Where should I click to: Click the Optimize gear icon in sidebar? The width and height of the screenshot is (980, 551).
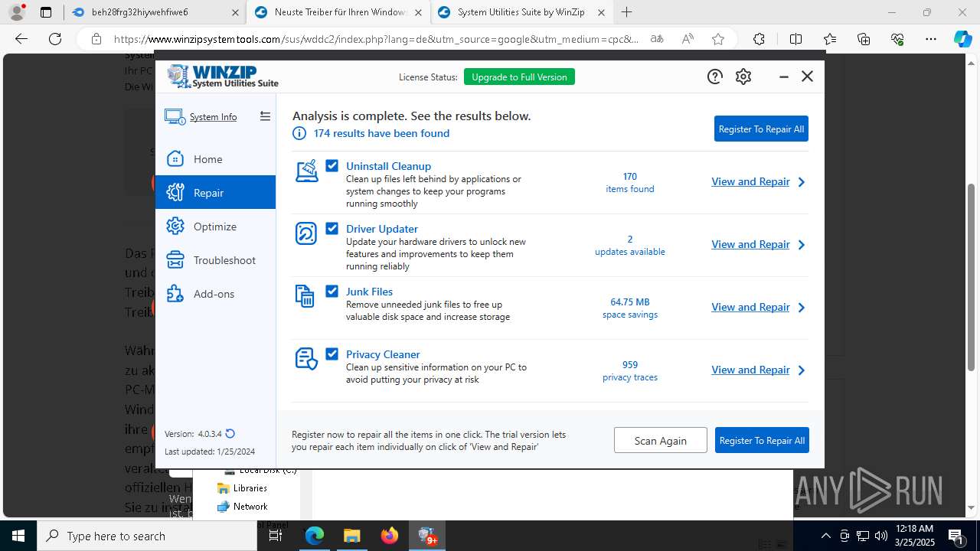point(175,227)
